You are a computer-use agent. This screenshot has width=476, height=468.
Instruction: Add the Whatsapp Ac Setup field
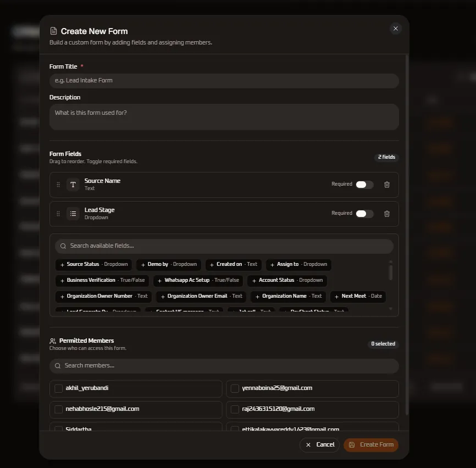coord(198,280)
